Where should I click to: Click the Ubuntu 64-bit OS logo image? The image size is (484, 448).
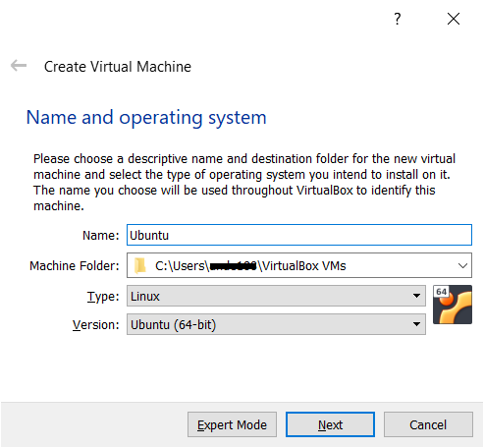[x=453, y=305]
